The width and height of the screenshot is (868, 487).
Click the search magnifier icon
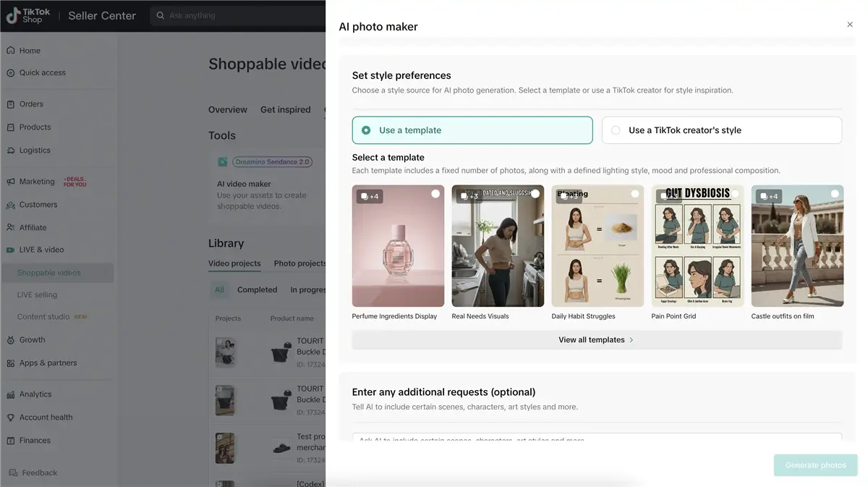(161, 15)
